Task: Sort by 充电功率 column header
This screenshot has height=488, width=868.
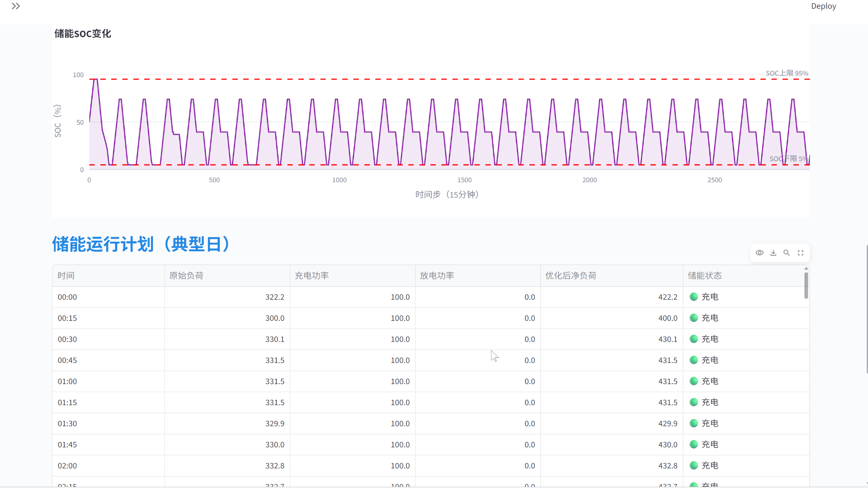Action: click(353, 276)
